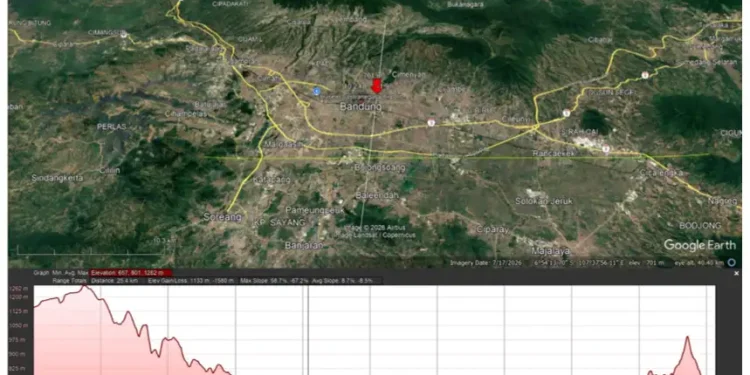The height and width of the screenshot is (375, 750).
Task: Click the Majalaya place label
Action: click(551, 251)
